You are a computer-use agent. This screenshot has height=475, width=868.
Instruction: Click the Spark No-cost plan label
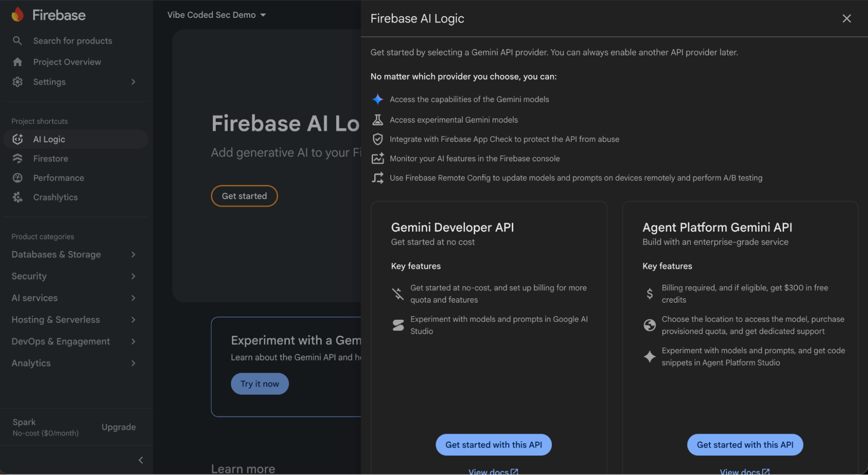[x=46, y=427]
